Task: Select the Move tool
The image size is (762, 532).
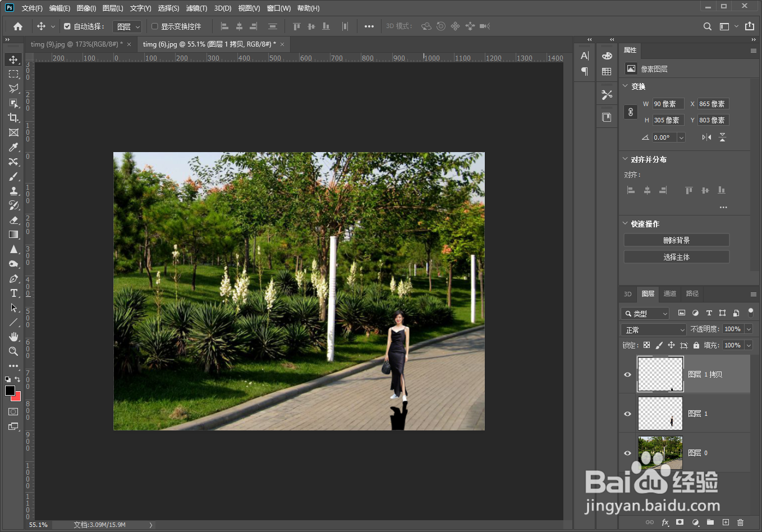Action: (13, 59)
